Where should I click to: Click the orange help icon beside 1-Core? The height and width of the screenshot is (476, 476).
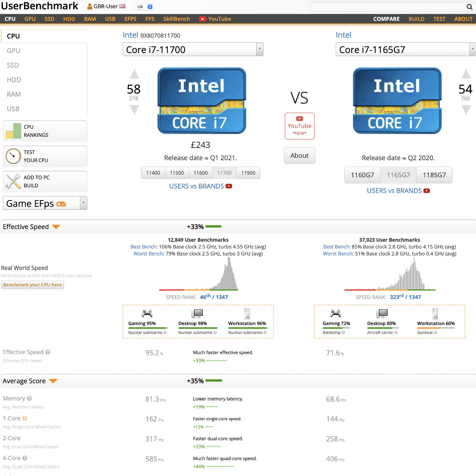[x=25, y=418]
